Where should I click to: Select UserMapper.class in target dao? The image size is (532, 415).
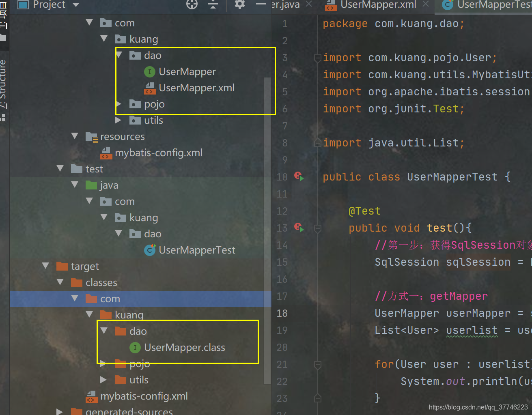[x=185, y=347]
